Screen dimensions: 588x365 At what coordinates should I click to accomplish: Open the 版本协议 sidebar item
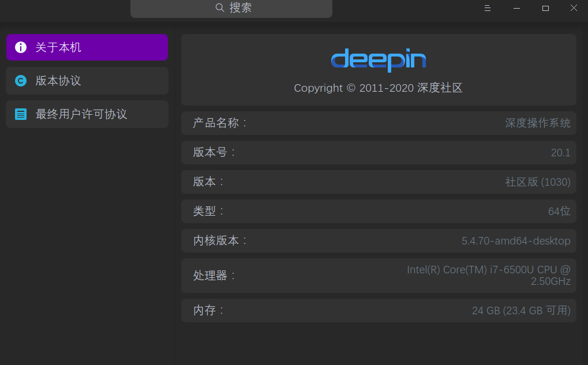pyautogui.click(x=87, y=81)
